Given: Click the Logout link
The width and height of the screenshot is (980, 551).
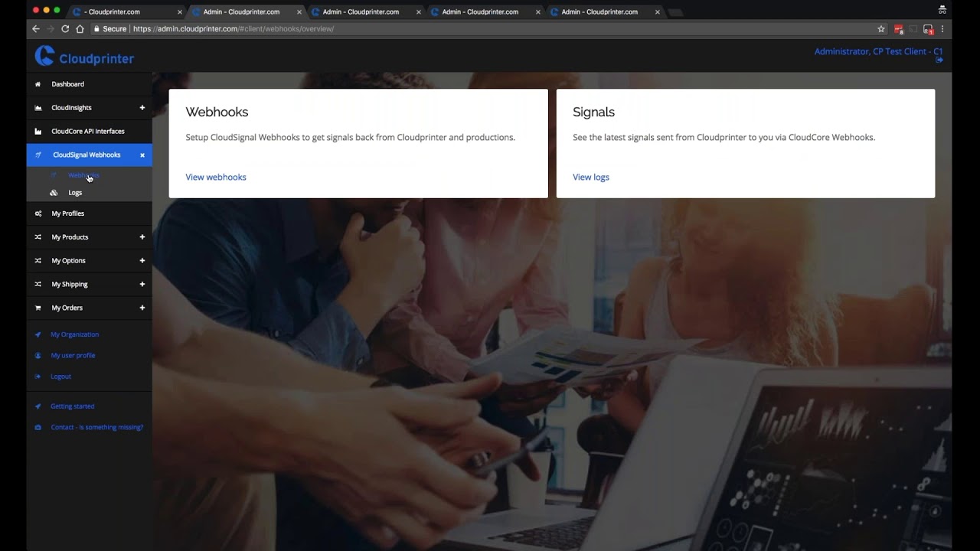Looking at the screenshot, I should tap(61, 377).
